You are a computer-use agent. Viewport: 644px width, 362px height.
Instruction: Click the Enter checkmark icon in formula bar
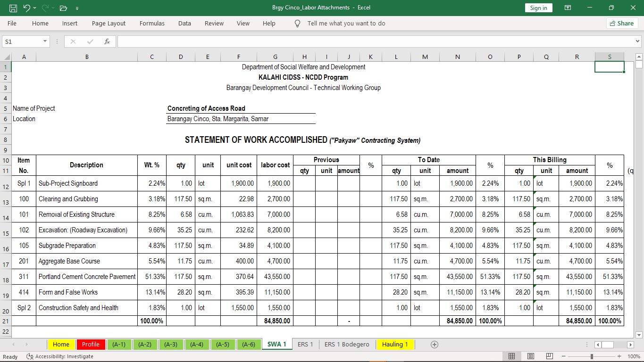click(x=90, y=41)
